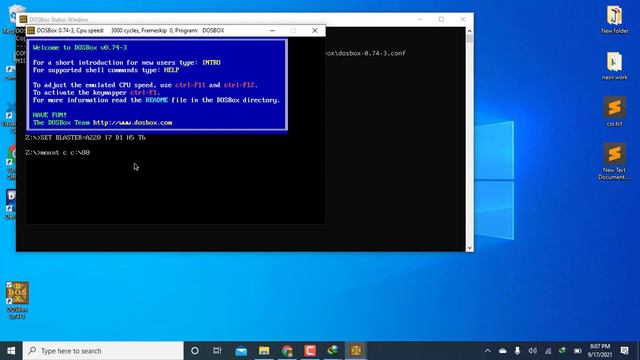Screen dimensions: 640x360
Task: Click Status Window scrollbar up arrow
Action: coord(469,31)
